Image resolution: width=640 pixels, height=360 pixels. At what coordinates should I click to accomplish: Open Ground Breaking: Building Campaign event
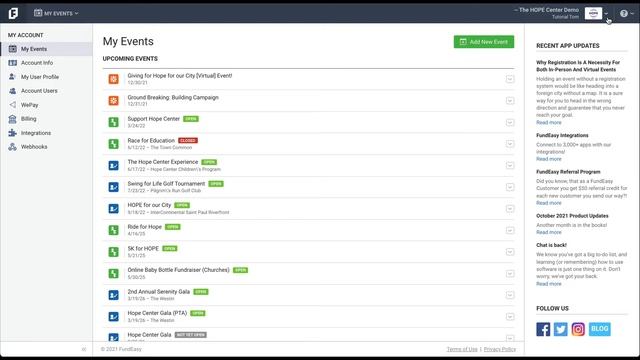coord(173,97)
